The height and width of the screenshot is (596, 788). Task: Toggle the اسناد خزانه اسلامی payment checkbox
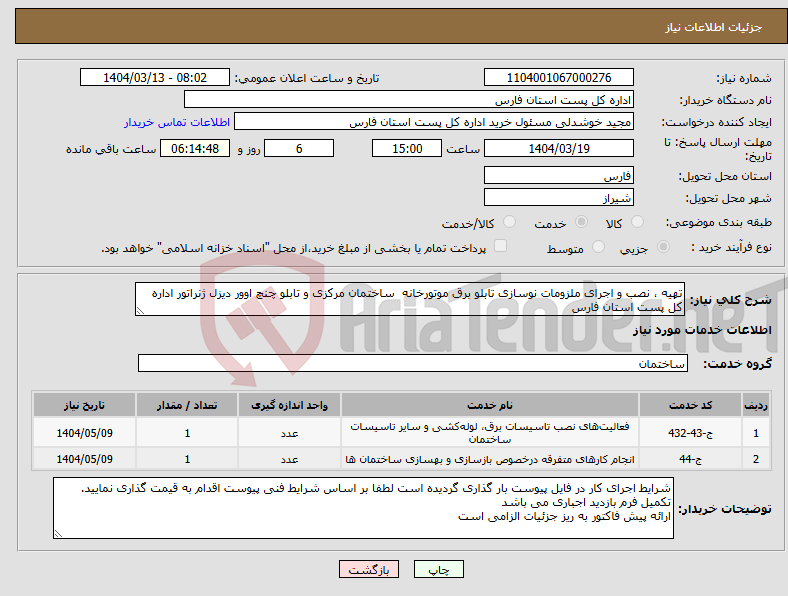point(501,246)
